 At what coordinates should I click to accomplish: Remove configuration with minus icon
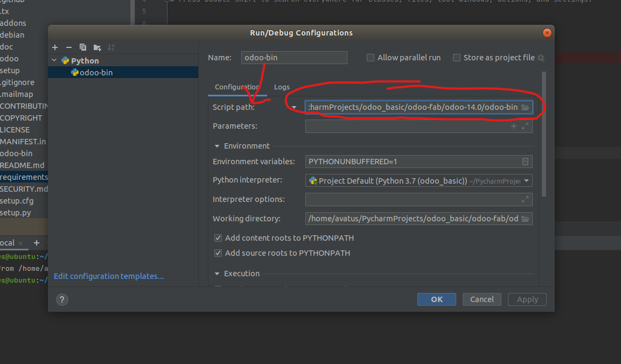[x=69, y=47]
